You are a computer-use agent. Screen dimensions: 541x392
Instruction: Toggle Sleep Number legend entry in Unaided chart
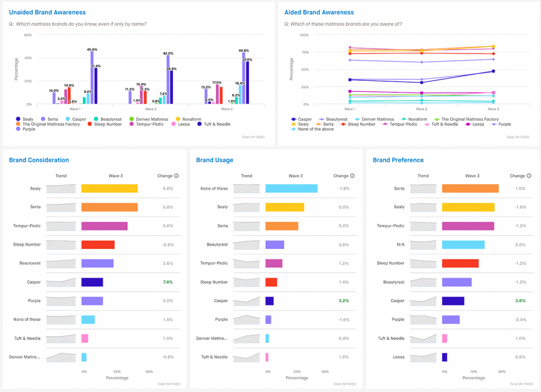[105, 124]
